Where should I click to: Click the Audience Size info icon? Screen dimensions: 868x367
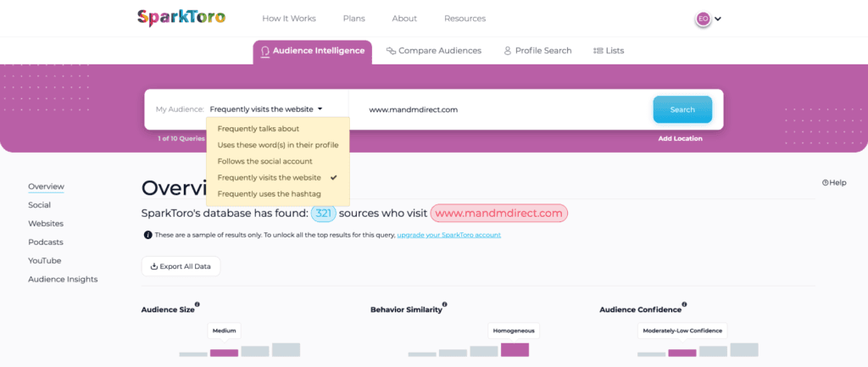click(198, 304)
